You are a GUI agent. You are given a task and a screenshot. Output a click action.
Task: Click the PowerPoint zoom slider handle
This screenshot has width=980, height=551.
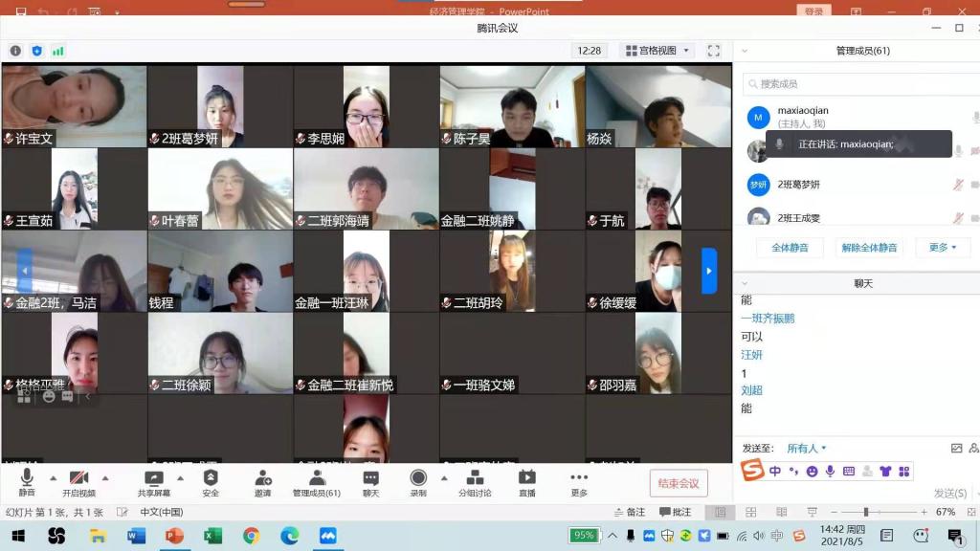click(865, 513)
